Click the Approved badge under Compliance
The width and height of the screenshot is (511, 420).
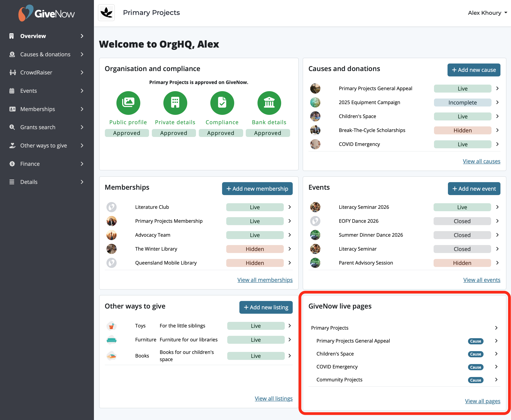tap(221, 133)
